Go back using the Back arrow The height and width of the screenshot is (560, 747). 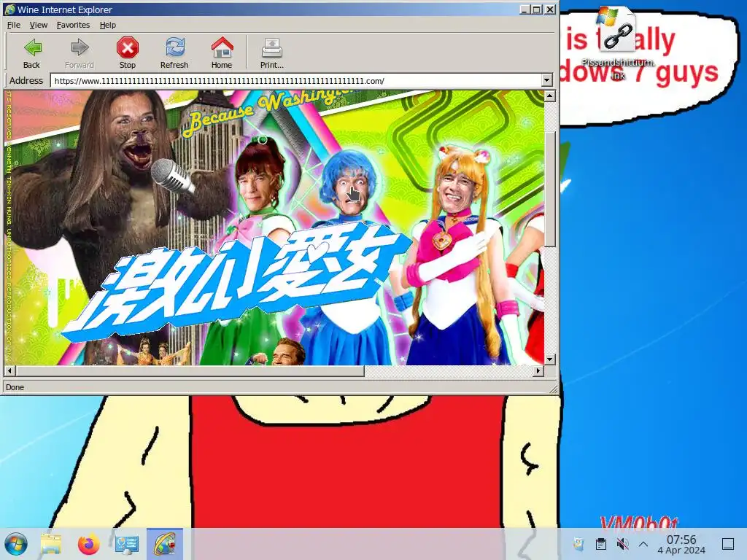[32, 52]
